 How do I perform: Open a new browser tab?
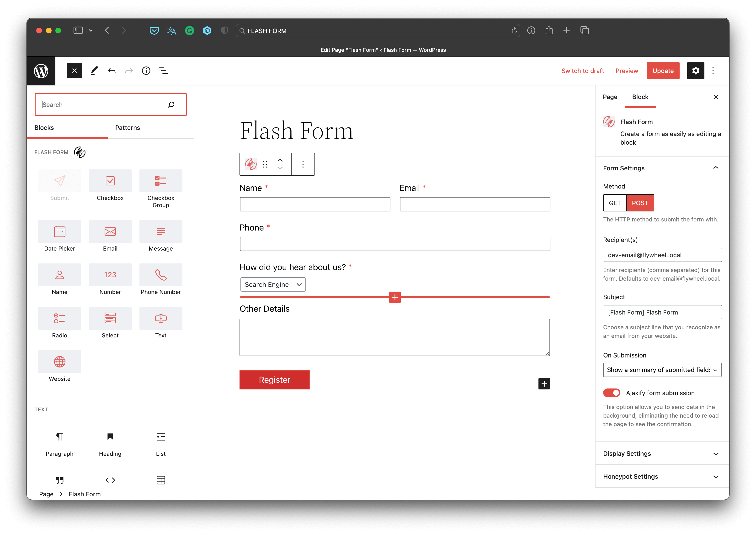pos(566,30)
